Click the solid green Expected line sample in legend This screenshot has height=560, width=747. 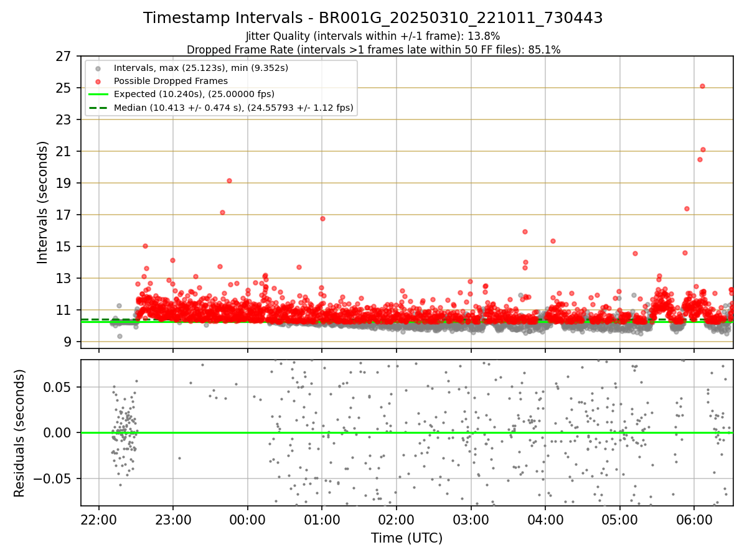(x=98, y=94)
